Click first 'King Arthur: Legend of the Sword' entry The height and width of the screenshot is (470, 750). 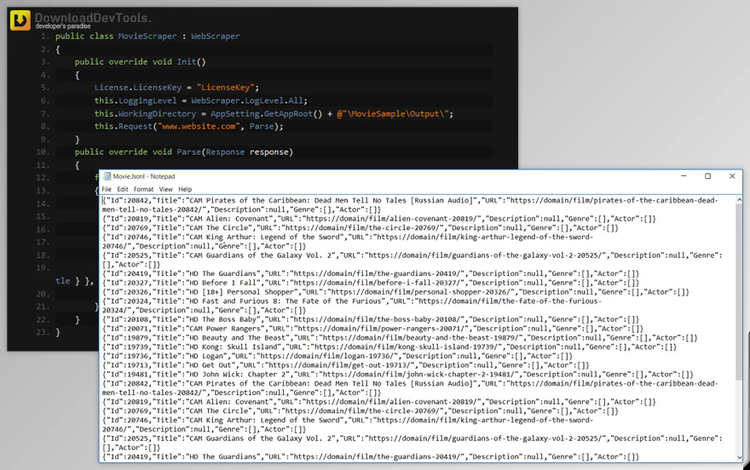(273, 237)
